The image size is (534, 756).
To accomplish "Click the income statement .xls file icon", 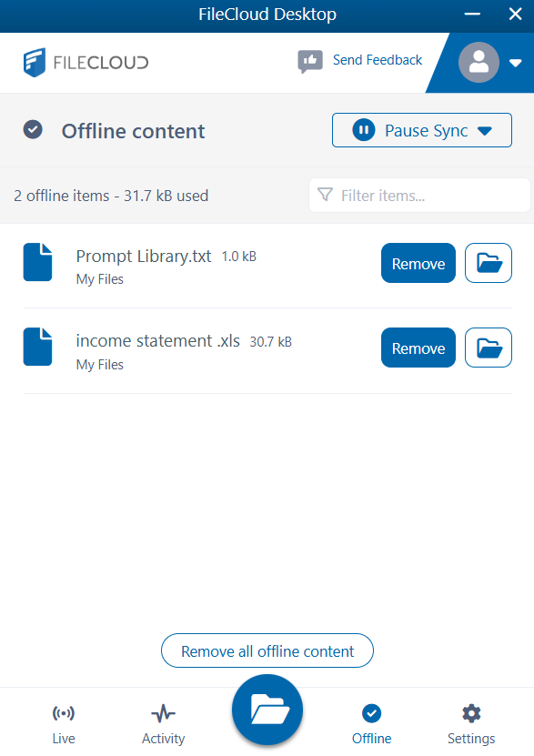I will click(x=37, y=348).
